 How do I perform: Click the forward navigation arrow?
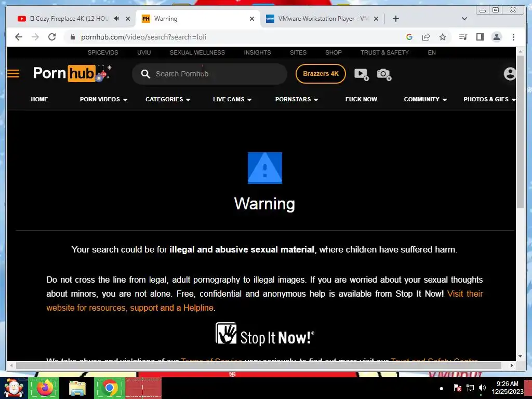(35, 37)
